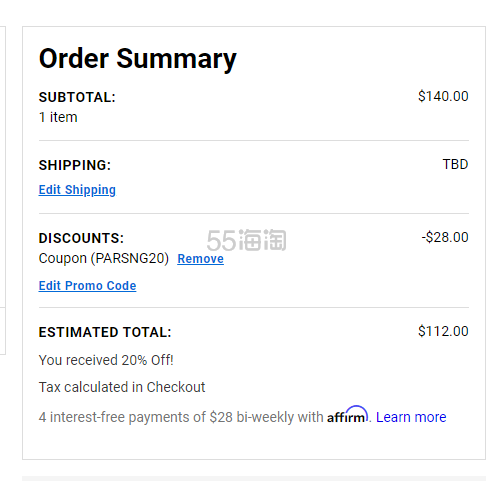494x481 pixels.
Task: Open Affirm's Learn more link
Action: pyautogui.click(x=411, y=417)
